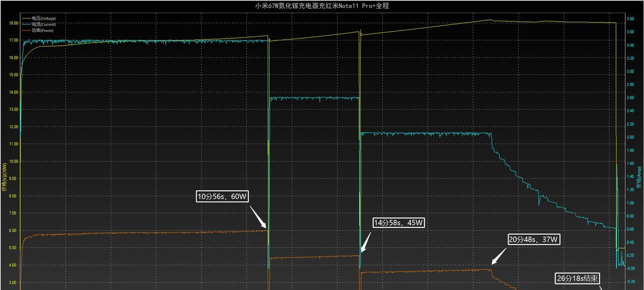644x290 pixels.
Task: Click the 电压(Voltage) legend entry
Action: coord(38,19)
